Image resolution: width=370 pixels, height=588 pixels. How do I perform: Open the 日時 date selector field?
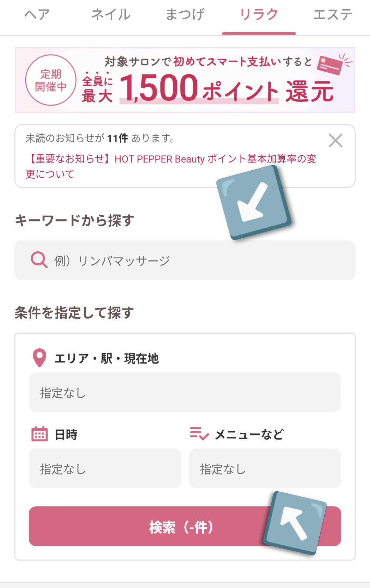(105, 468)
